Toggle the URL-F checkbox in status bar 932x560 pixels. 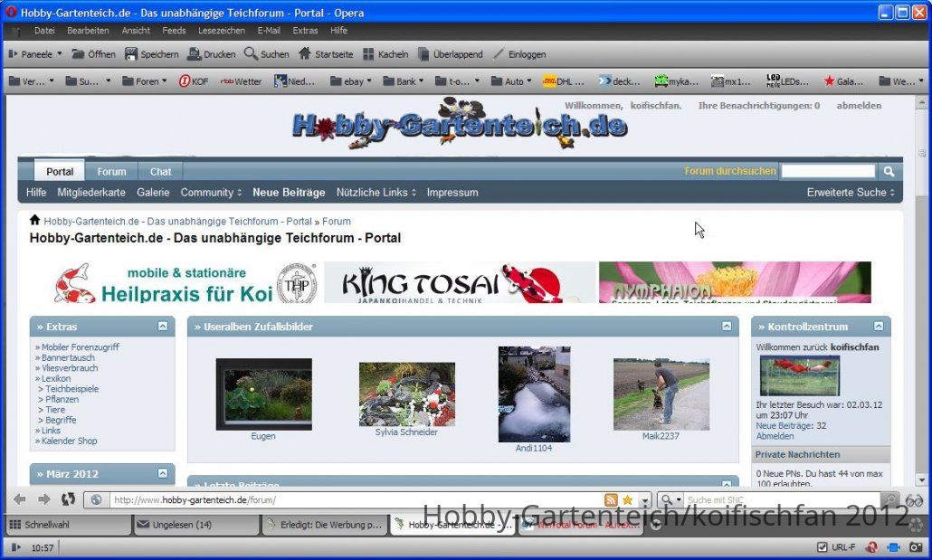(822, 547)
